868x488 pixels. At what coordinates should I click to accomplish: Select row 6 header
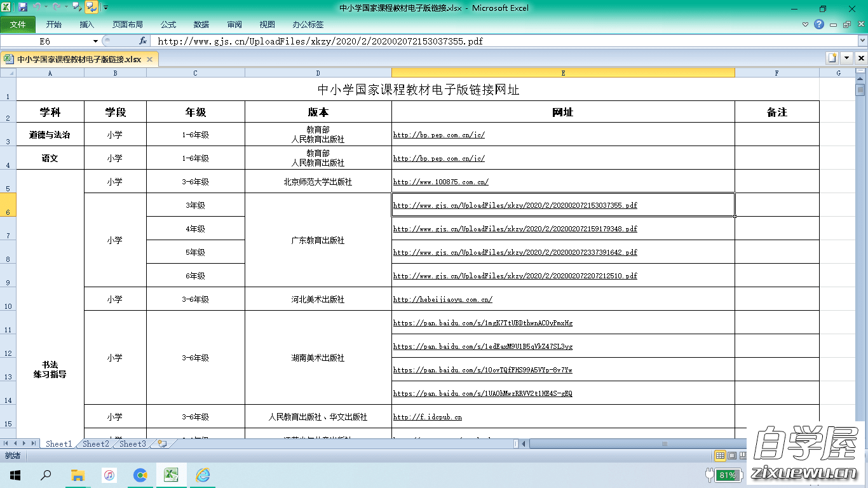tap(8, 205)
